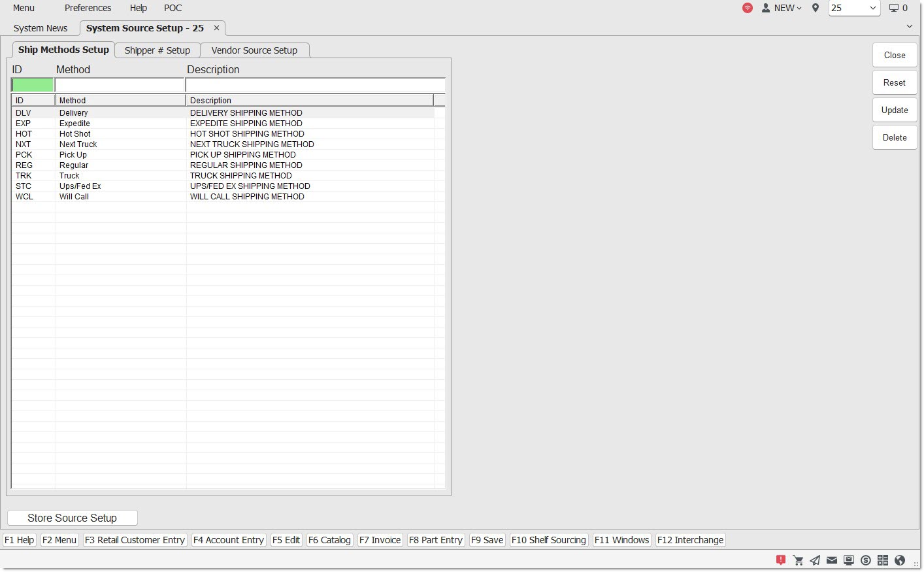
Task: Click the green ID input field
Action: [x=33, y=85]
